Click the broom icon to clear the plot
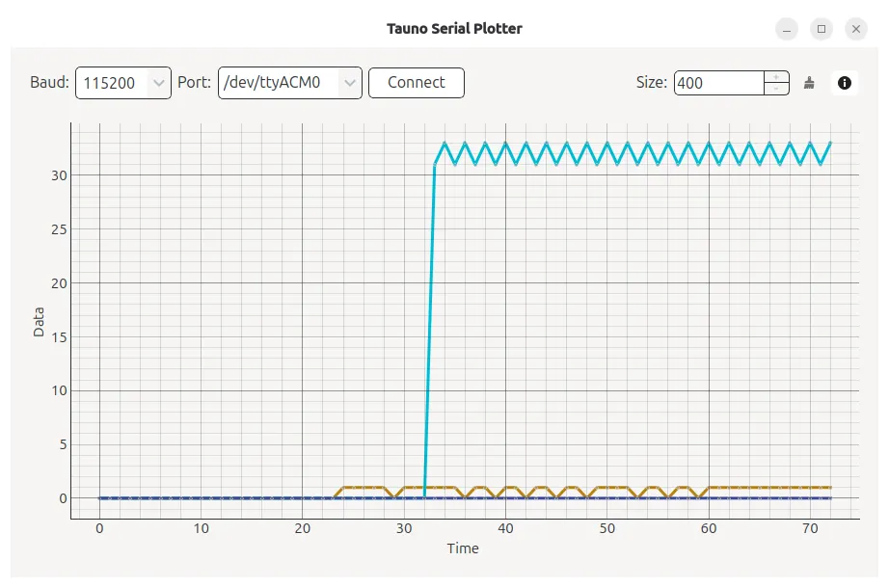Viewport: 889px width, 588px height. click(809, 83)
